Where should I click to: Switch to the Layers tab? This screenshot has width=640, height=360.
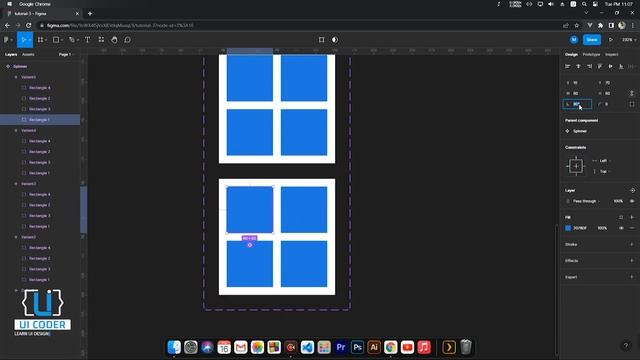point(11,54)
